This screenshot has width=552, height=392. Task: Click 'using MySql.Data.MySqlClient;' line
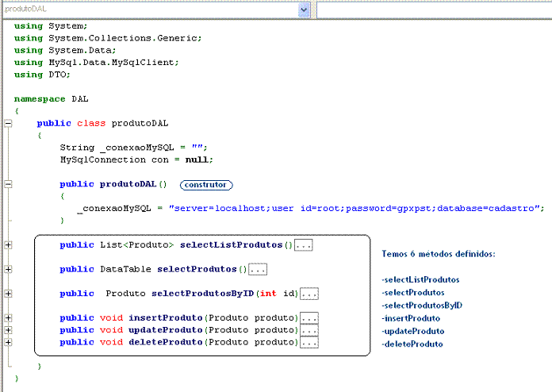click(97, 63)
